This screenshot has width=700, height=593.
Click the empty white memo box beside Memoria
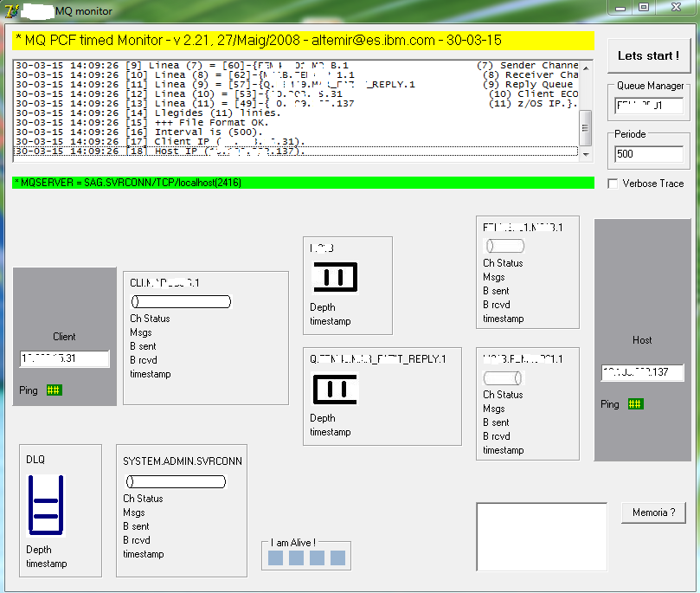pyautogui.click(x=542, y=537)
